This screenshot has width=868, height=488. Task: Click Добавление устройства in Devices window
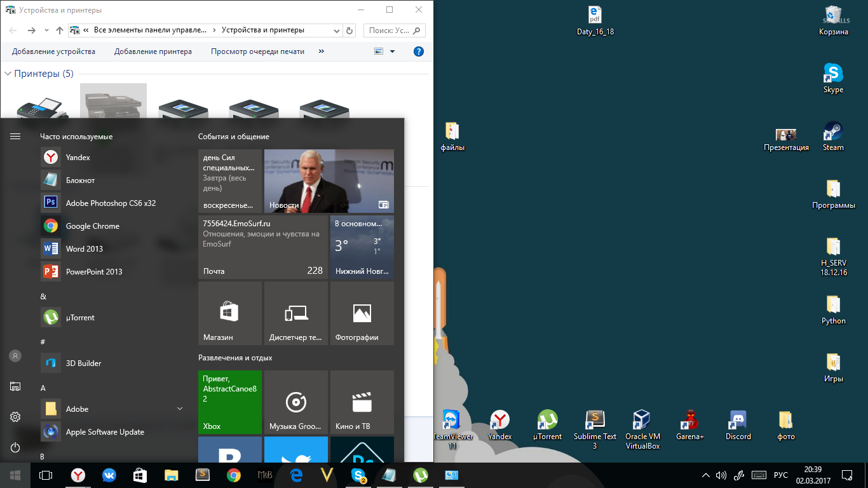pos(53,51)
